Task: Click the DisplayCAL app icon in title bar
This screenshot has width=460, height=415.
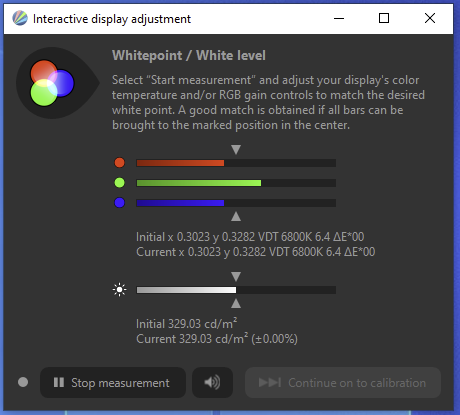Action: 20,18
